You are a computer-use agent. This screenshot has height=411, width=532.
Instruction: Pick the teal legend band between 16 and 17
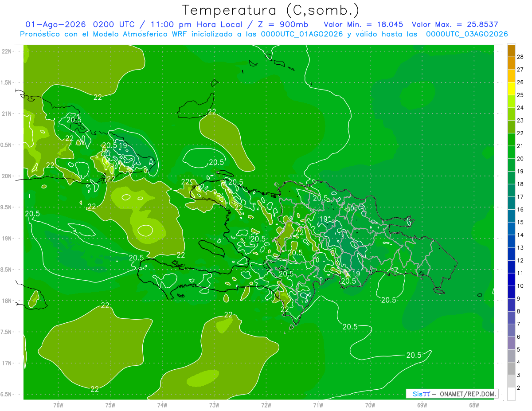click(512, 204)
